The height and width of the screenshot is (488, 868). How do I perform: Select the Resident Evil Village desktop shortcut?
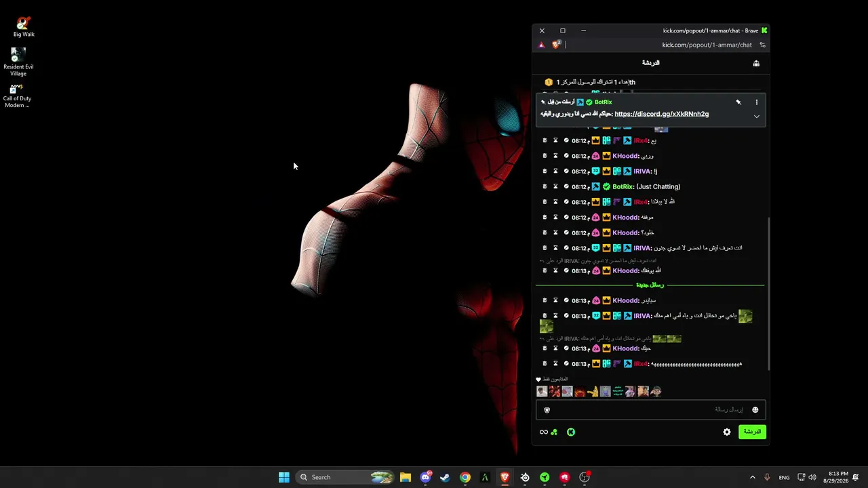point(18,62)
